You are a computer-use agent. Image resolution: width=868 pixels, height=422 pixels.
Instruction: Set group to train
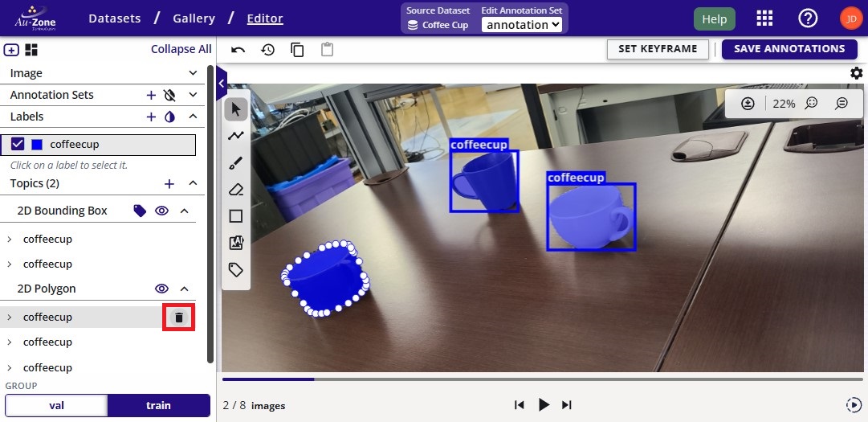tap(158, 405)
